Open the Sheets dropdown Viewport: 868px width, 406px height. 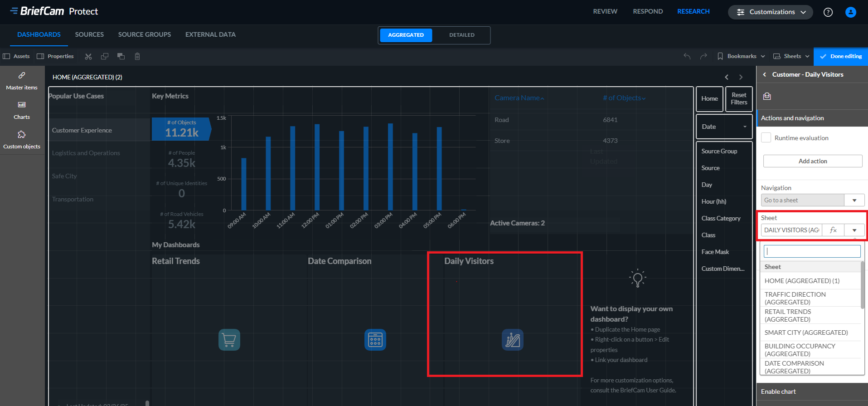791,56
